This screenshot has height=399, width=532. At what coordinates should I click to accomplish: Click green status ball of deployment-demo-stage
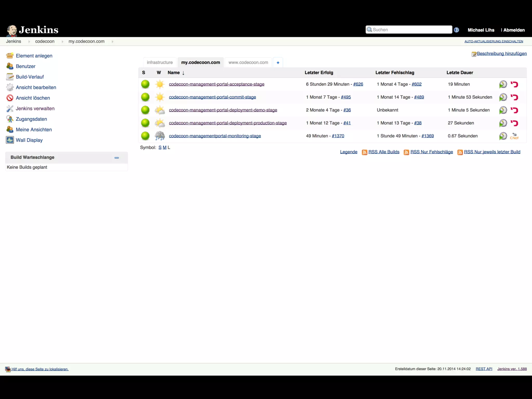click(145, 110)
